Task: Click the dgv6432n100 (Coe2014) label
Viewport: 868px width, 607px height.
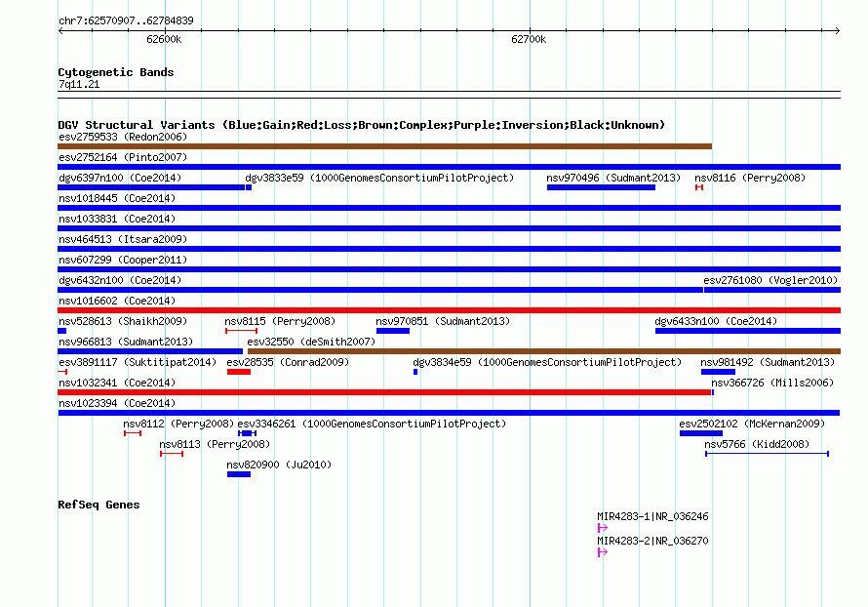Action: point(120,280)
